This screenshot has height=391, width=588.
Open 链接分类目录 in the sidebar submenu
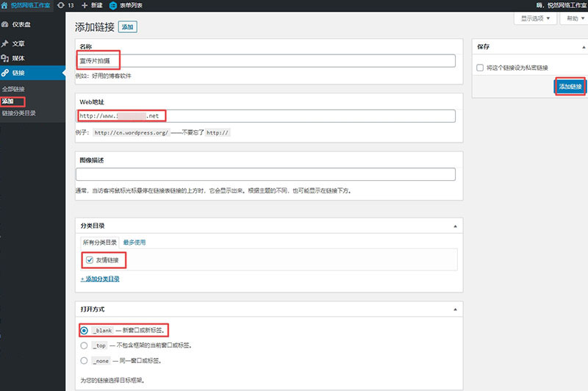18,113
